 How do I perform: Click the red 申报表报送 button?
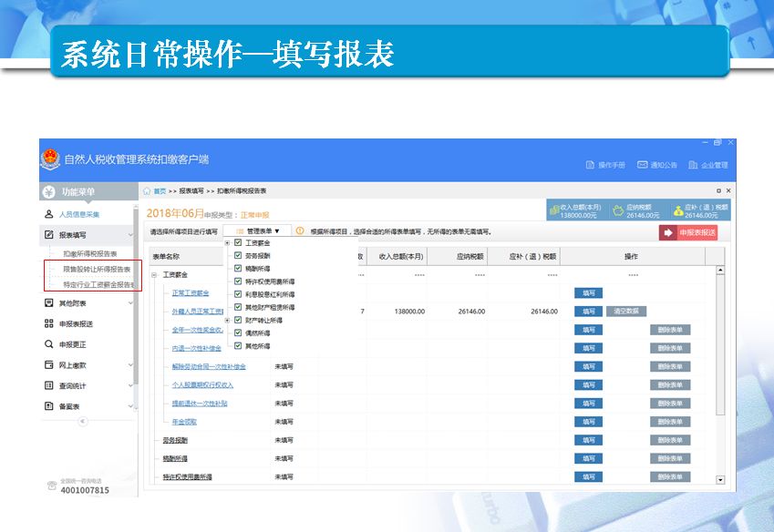[x=688, y=232]
